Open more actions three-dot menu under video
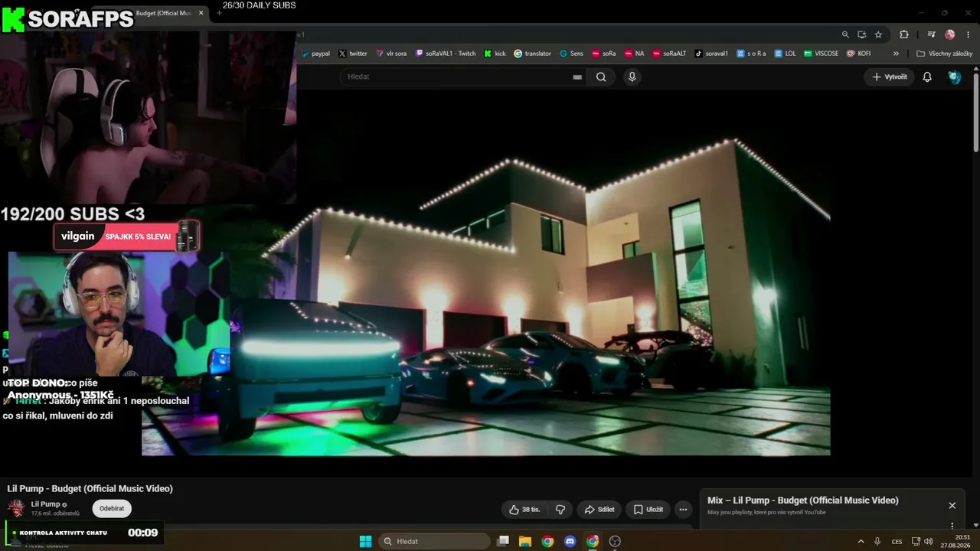Image resolution: width=980 pixels, height=551 pixels. pos(683,509)
